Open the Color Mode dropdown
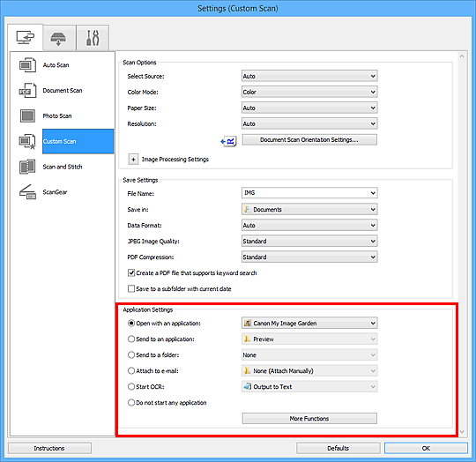The height and width of the screenshot is (462, 476). click(x=309, y=92)
